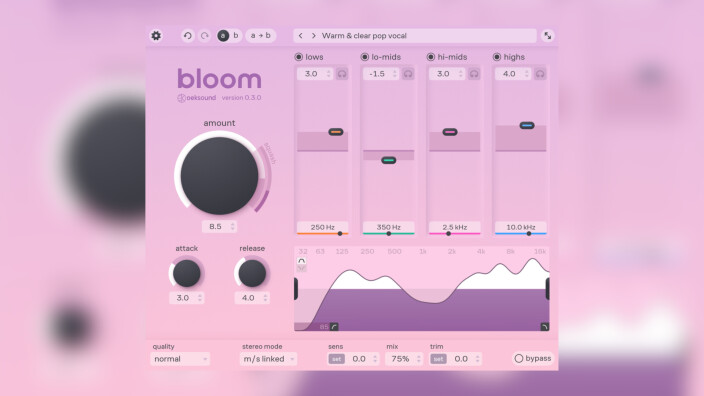
Task: Undo the last change
Action: pyautogui.click(x=188, y=35)
